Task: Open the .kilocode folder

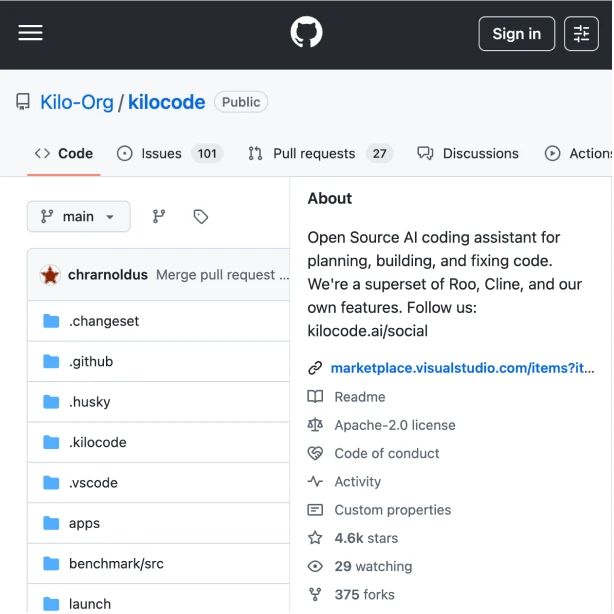Action: pyautogui.click(x=98, y=442)
